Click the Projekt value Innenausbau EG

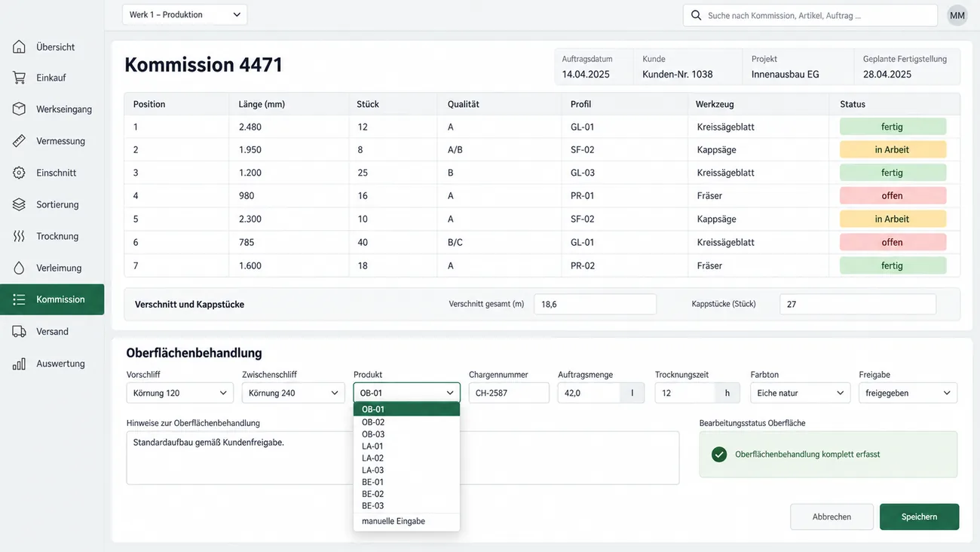click(x=786, y=74)
